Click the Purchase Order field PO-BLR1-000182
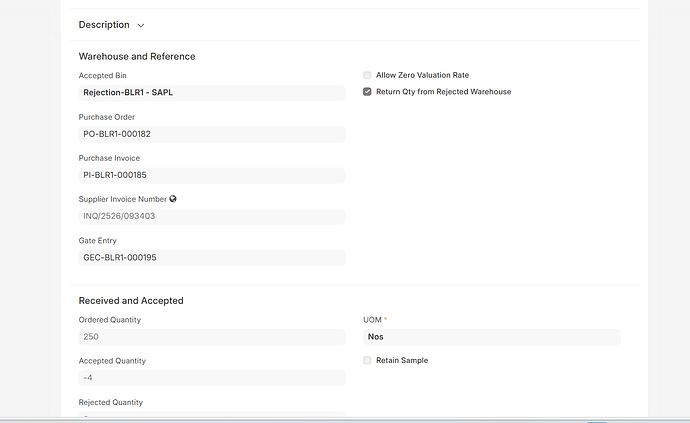 [211, 134]
